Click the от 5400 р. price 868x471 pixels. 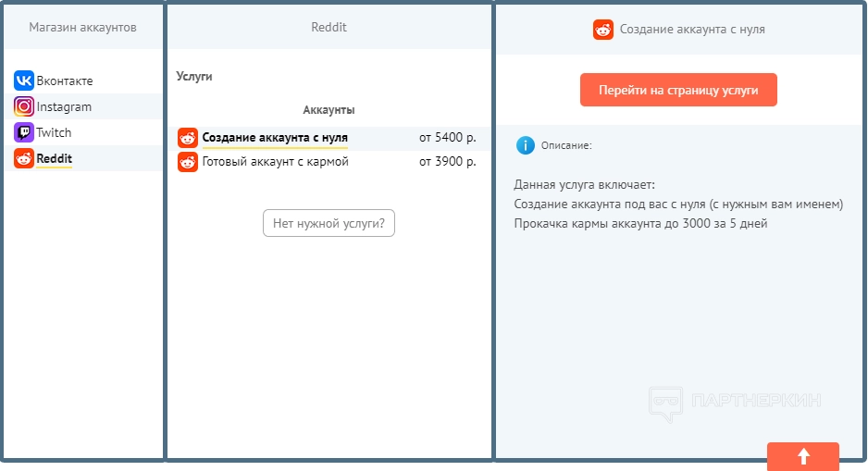[x=448, y=138]
